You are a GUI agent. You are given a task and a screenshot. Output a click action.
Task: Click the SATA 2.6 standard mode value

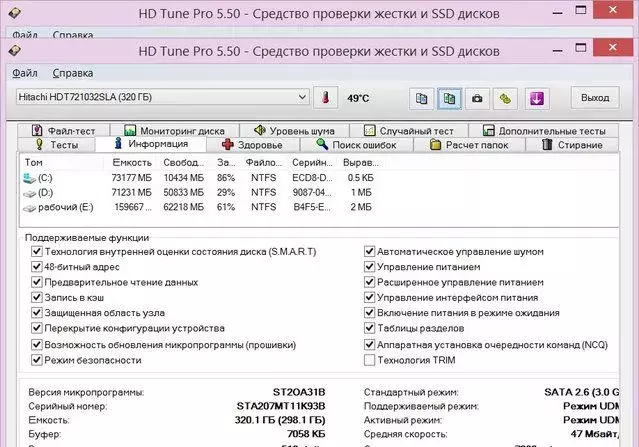coord(582,392)
